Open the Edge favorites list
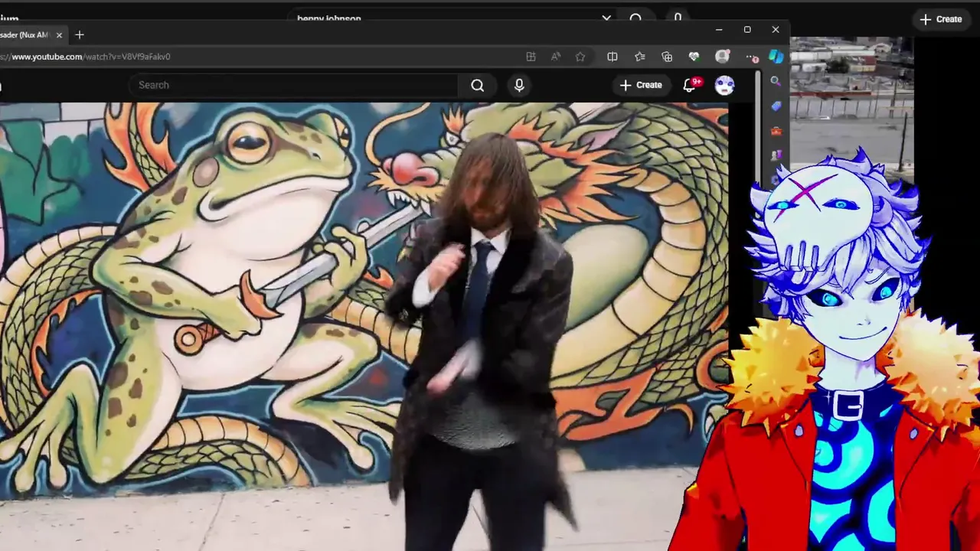Viewport: 980px width, 551px height. (x=640, y=57)
